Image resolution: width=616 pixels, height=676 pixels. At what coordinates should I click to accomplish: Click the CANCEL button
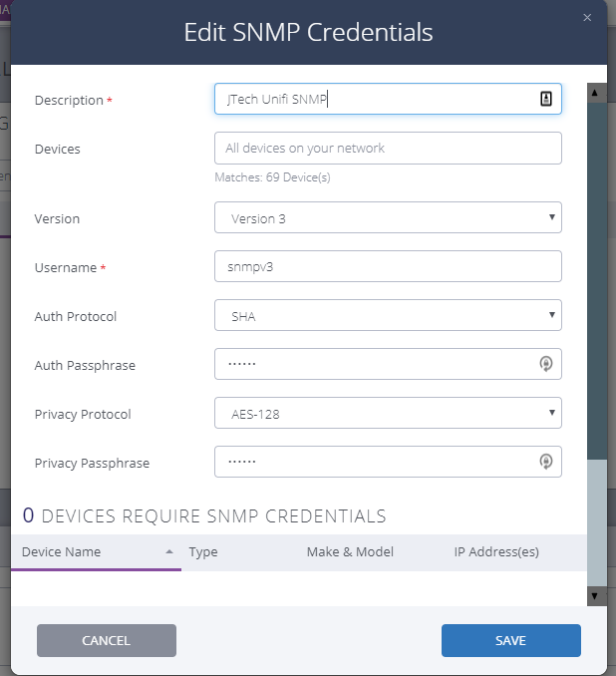point(107,641)
